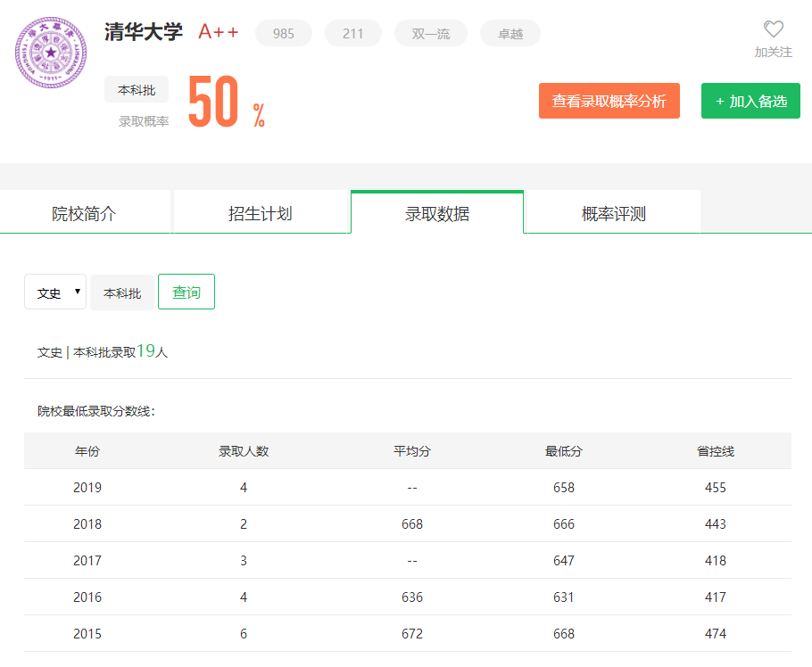Viewport: 812px width, 667px height.
Task: Select the 录取数据 tab
Action: (437, 213)
